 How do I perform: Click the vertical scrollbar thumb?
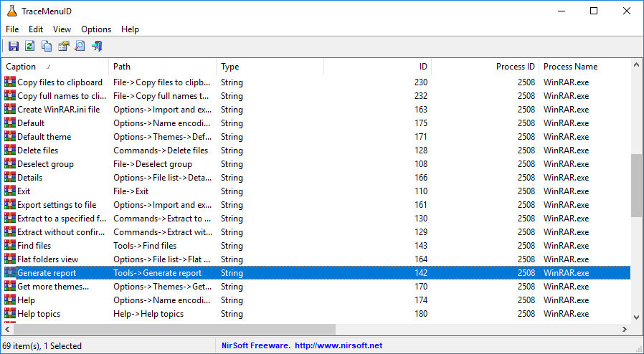coord(637,186)
